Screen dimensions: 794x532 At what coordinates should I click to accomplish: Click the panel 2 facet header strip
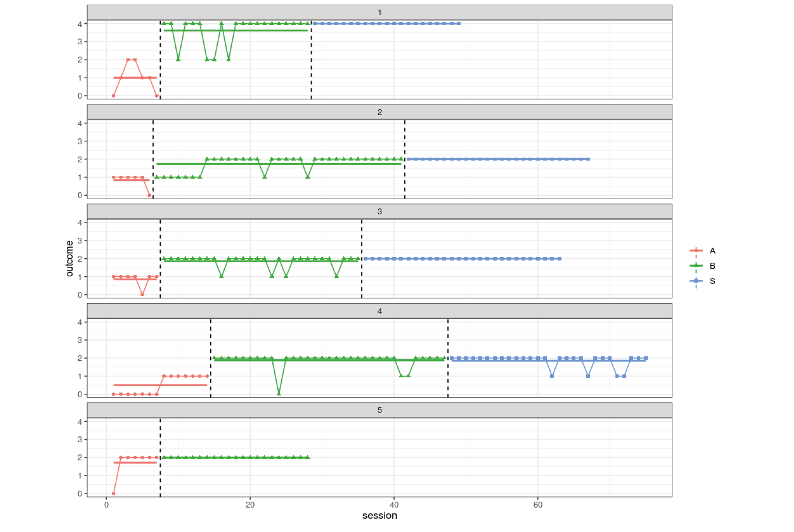pyautogui.click(x=379, y=112)
